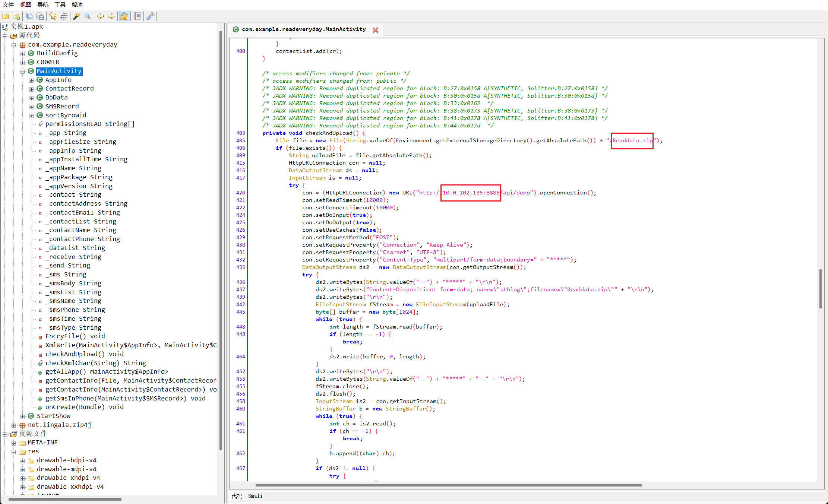Click the checkXmlChar method icon
Image resolution: width=828 pixels, height=504 pixels.
tap(40, 363)
